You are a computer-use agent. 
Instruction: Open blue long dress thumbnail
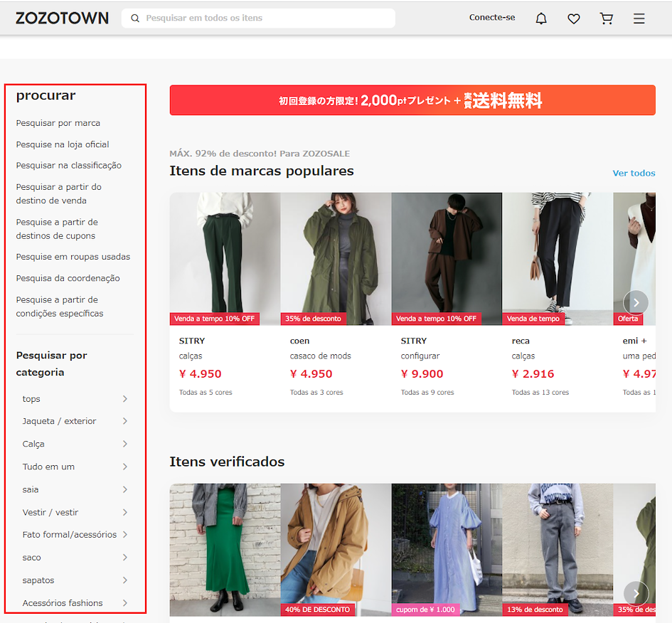click(447, 550)
